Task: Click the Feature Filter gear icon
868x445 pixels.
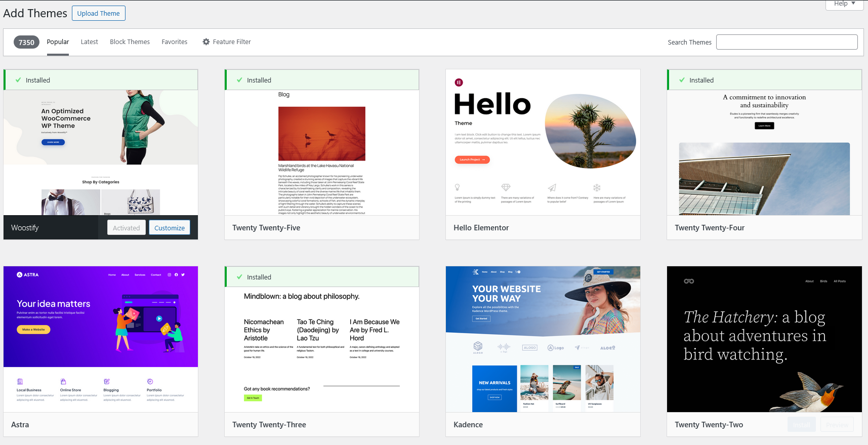Action: point(206,42)
